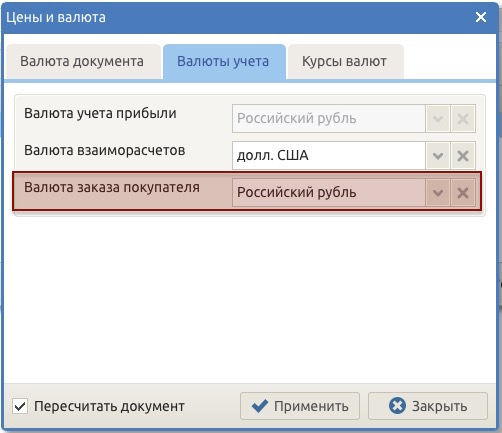The width and height of the screenshot is (502, 433).
Task: Click the disabled Валюта учета прибыли field
Action: tap(329, 119)
